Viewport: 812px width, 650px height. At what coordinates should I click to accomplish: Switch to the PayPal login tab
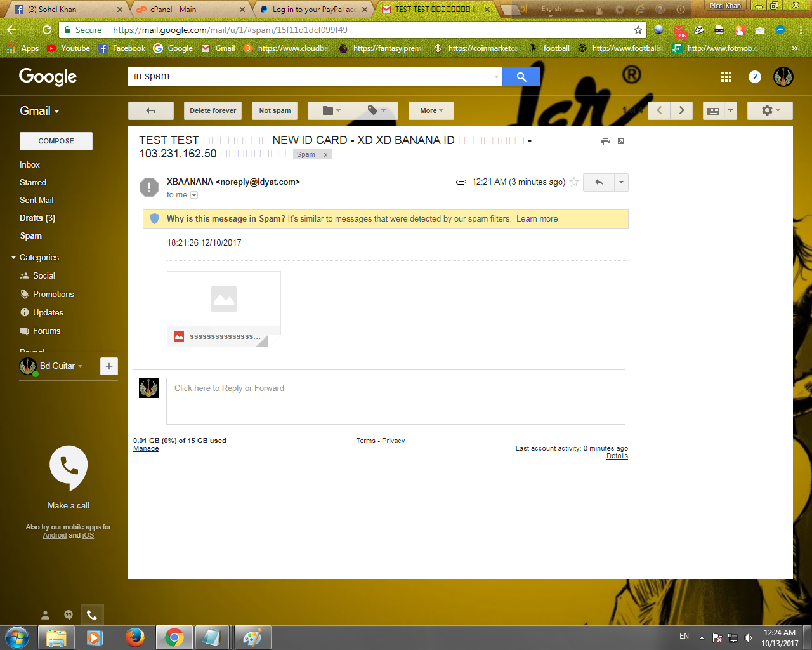(313, 10)
